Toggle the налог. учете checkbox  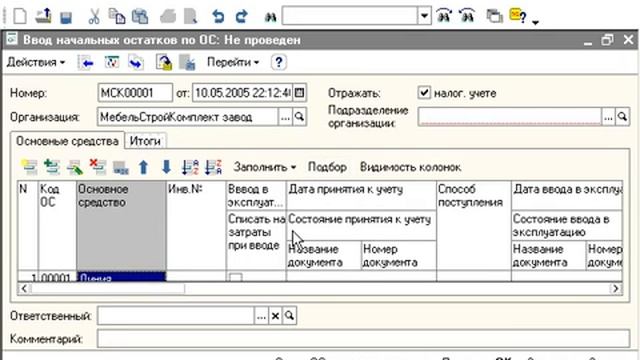(424, 93)
